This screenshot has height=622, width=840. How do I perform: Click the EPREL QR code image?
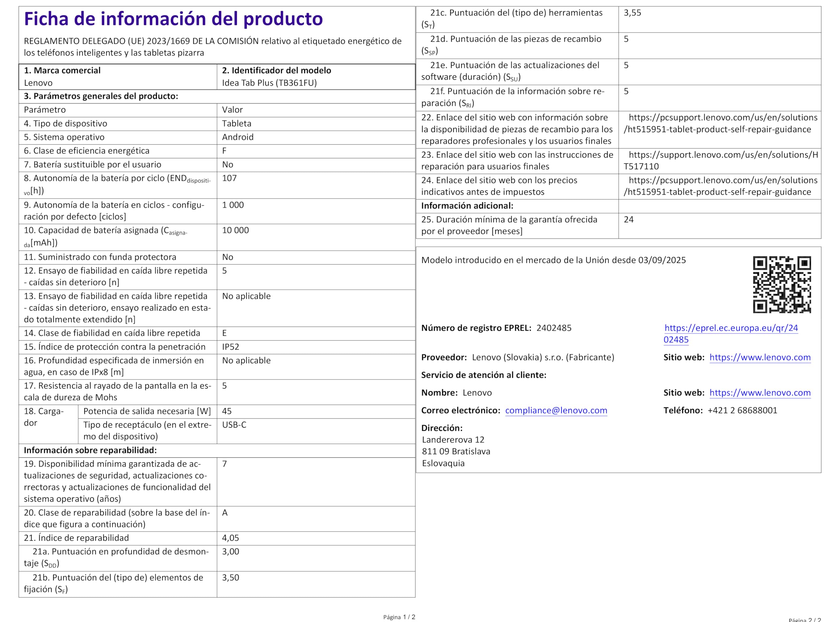point(782,285)
